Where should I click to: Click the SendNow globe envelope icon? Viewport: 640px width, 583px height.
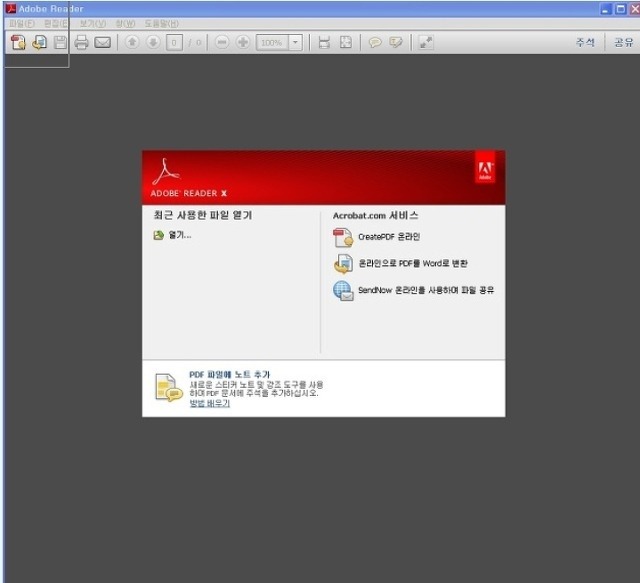click(x=343, y=291)
